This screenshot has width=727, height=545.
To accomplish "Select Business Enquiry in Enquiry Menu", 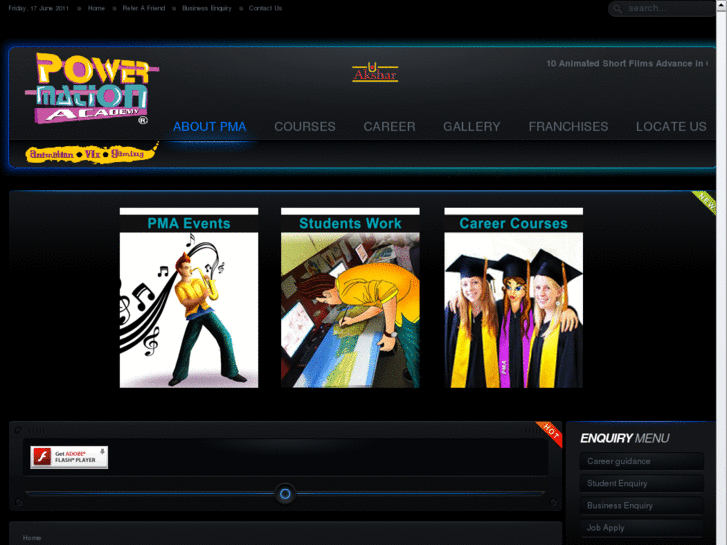I will coord(642,506).
